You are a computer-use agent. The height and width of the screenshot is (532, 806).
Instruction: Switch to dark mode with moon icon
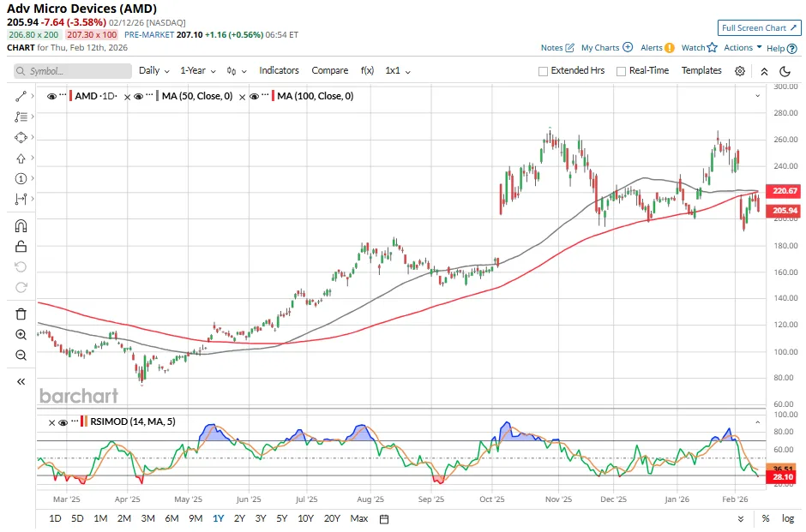[x=785, y=71]
